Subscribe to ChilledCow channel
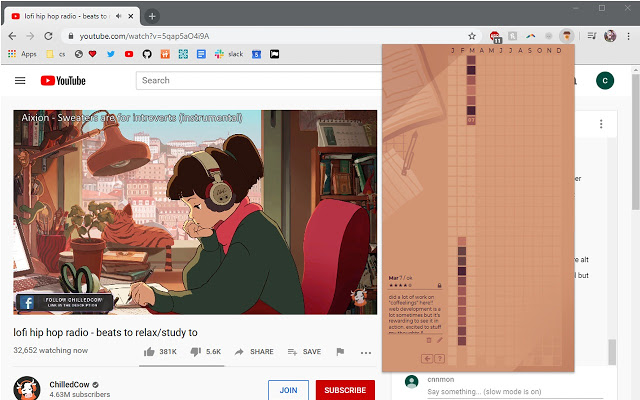This screenshot has height=400, width=640. tap(345, 390)
